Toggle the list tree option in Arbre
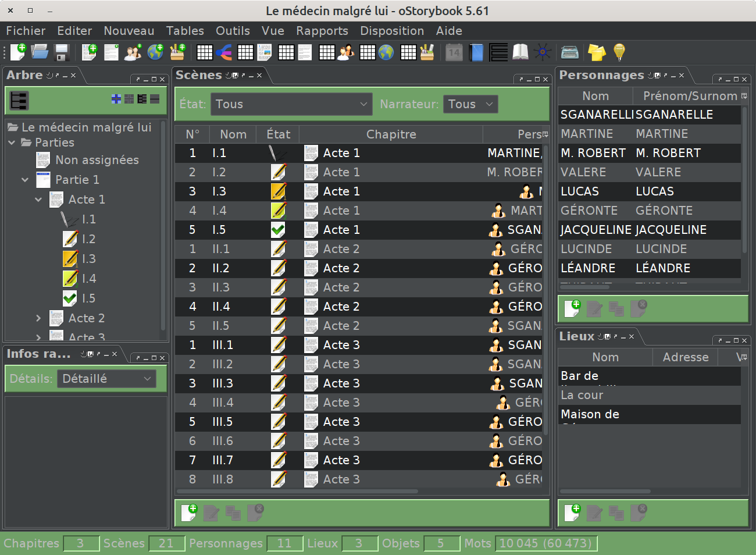Viewport: 756px width, 555px height. pyautogui.click(x=142, y=99)
